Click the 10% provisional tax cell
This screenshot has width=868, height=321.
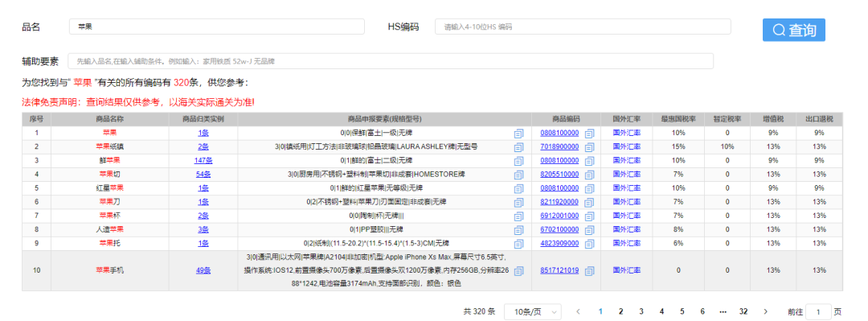pos(727,147)
